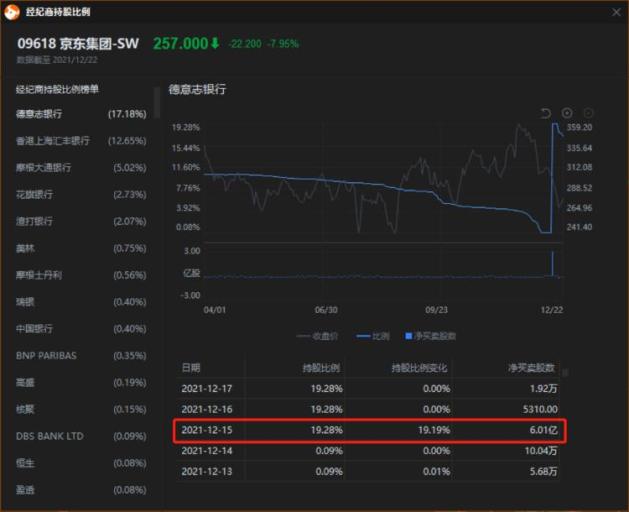629x512 pixels.
Task: Select 美林 (0.75%) row
Action: [81, 248]
